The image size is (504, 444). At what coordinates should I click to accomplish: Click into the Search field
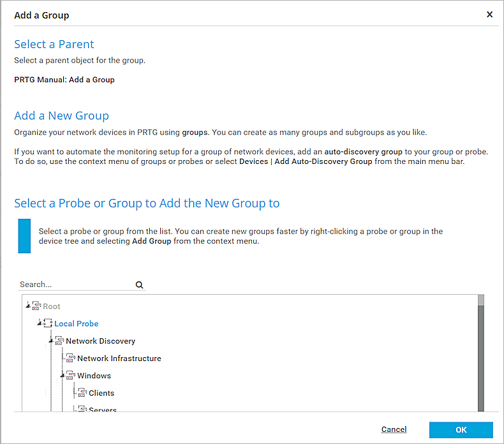click(75, 285)
